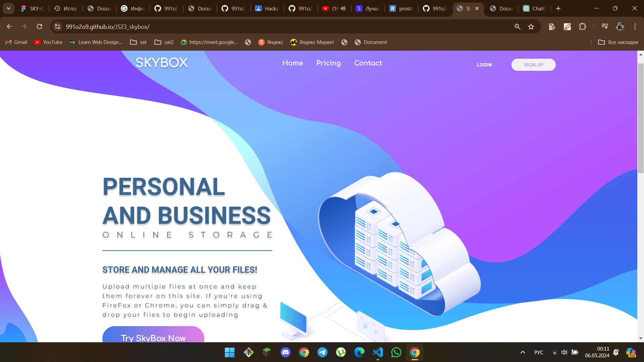644x362 pixels.
Task: Open the YouTube bookmark
Action: (48, 42)
